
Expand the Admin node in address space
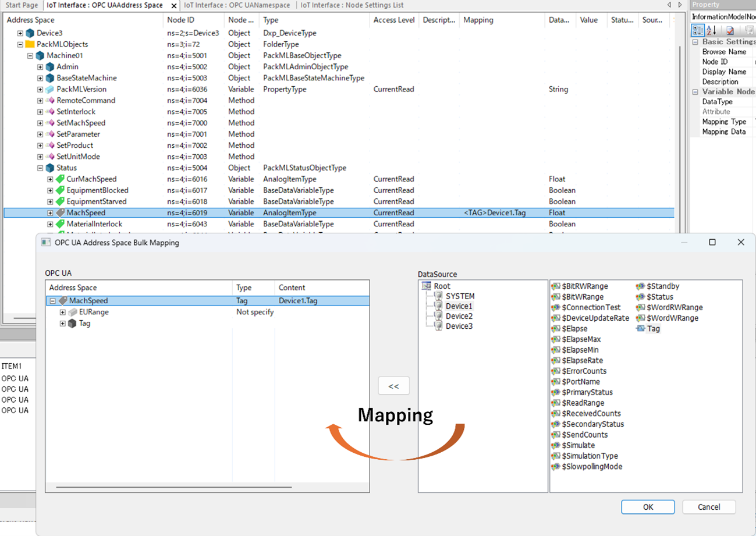(x=40, y=67)
